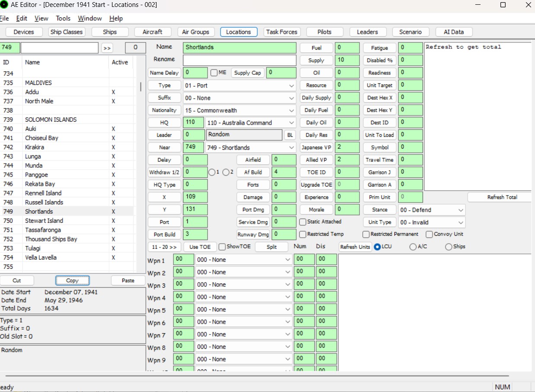Click the Rename input field
This screenshot has height=392, width=535.
click(240, 60)
